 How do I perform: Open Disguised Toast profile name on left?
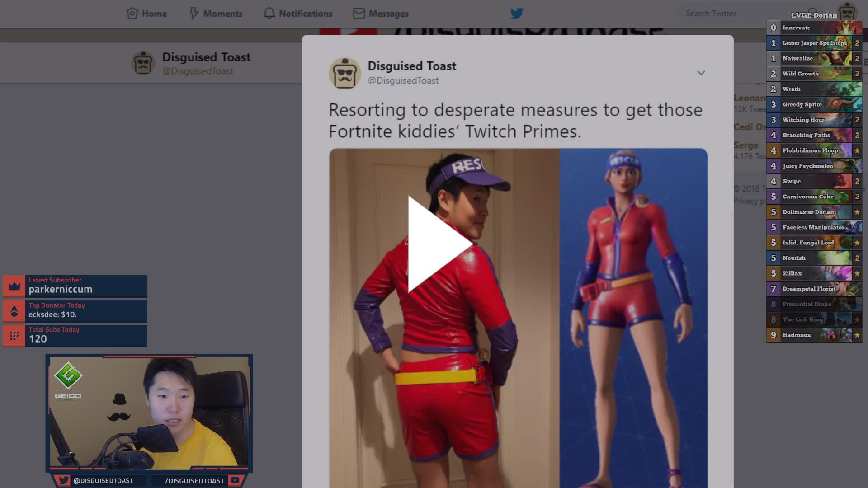click(x=206, y=57)
